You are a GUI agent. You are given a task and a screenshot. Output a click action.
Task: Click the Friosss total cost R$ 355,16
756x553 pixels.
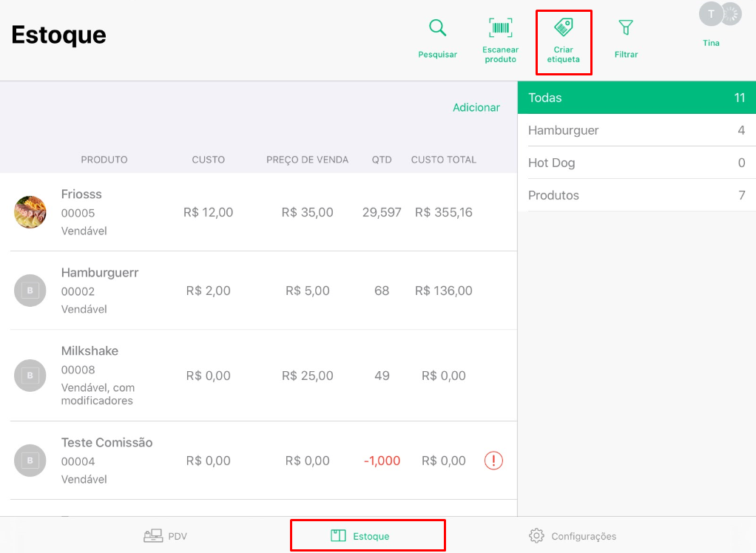point(444,212)
